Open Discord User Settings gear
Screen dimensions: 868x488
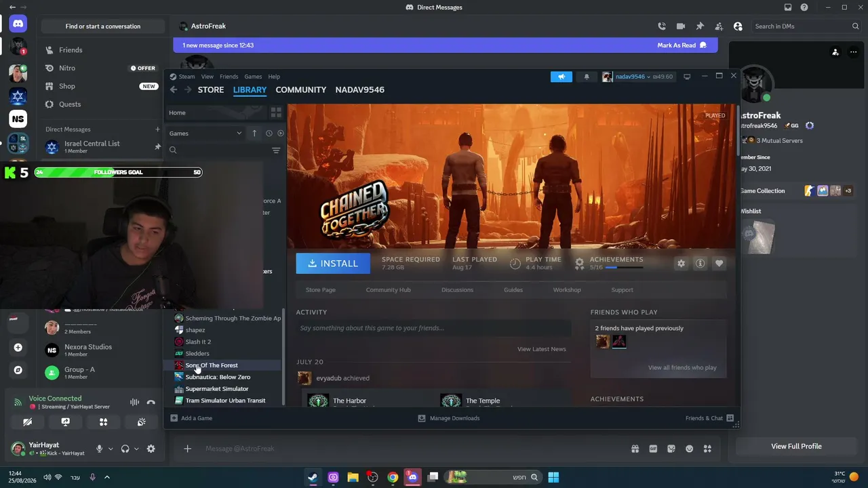(x=151, y=449)
